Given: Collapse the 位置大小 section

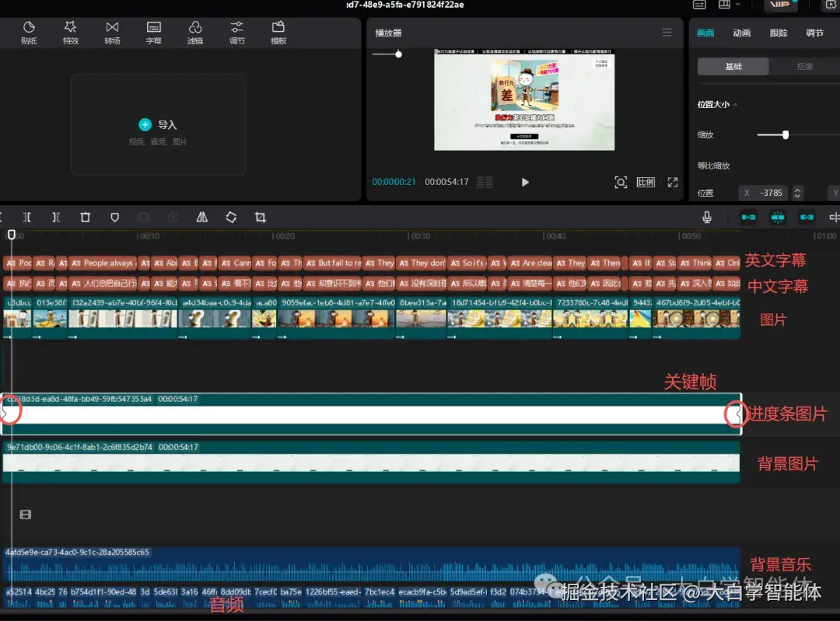Looking at the screenshot, I should click(736, 104).
